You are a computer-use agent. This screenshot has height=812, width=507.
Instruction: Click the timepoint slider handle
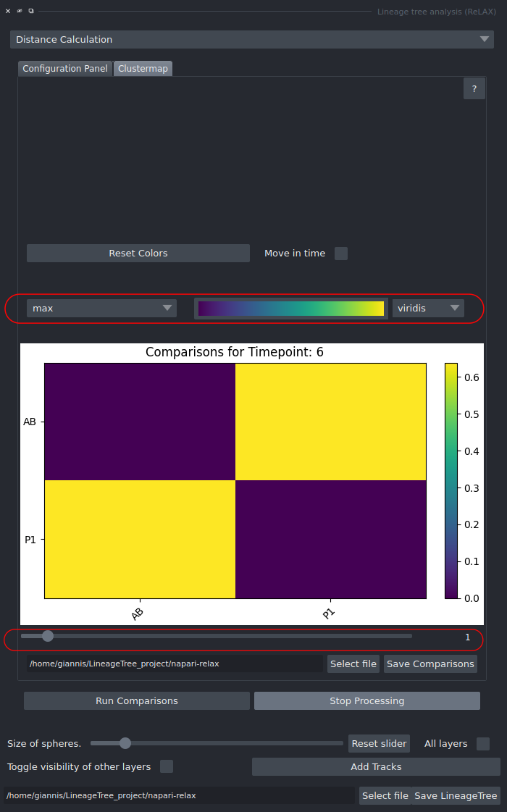[x=48, y=636]
